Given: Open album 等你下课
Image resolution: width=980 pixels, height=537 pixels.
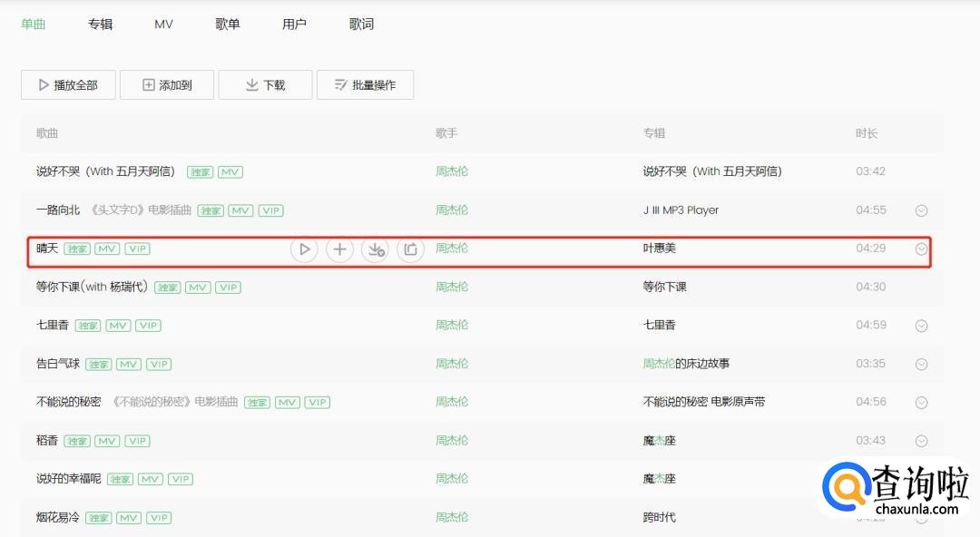Looking at the screenshot, I should tap(664, 287).
